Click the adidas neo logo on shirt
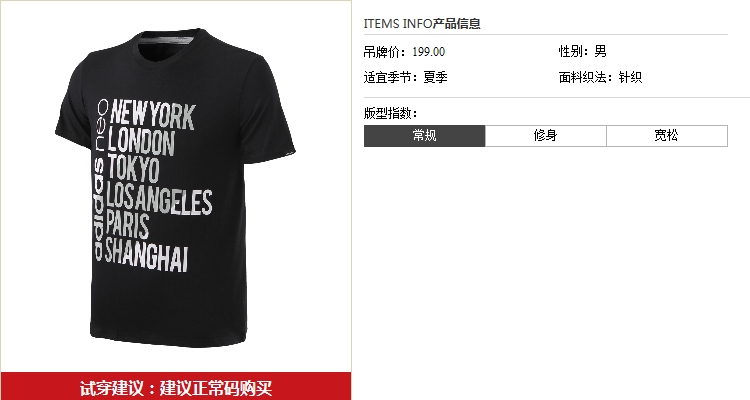750x400 pixels. pos(99,180)
